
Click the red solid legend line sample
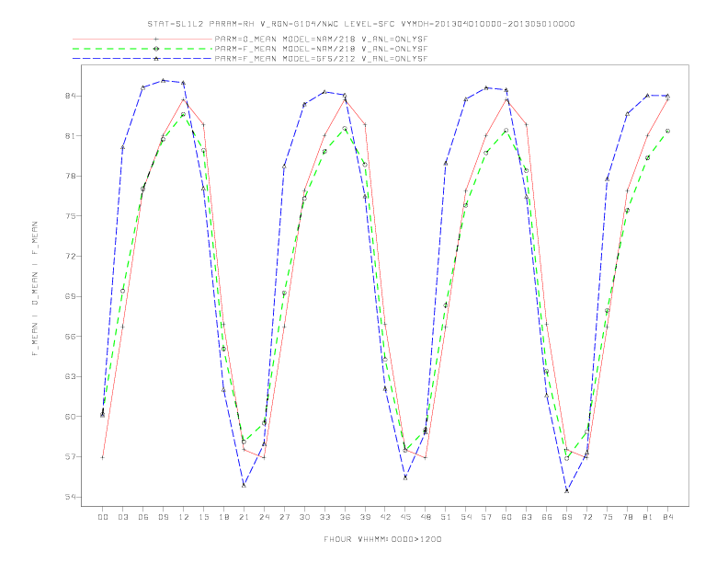coord(142,39)
